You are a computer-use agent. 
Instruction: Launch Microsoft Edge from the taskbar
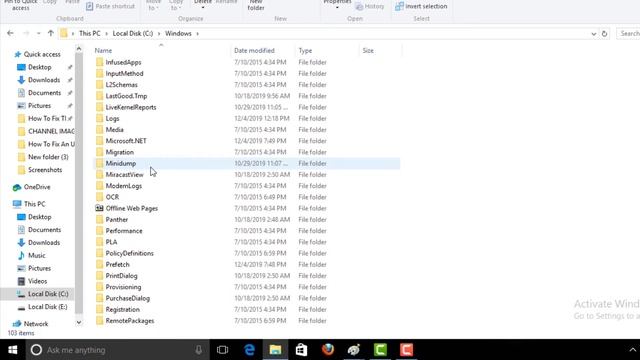249,350
